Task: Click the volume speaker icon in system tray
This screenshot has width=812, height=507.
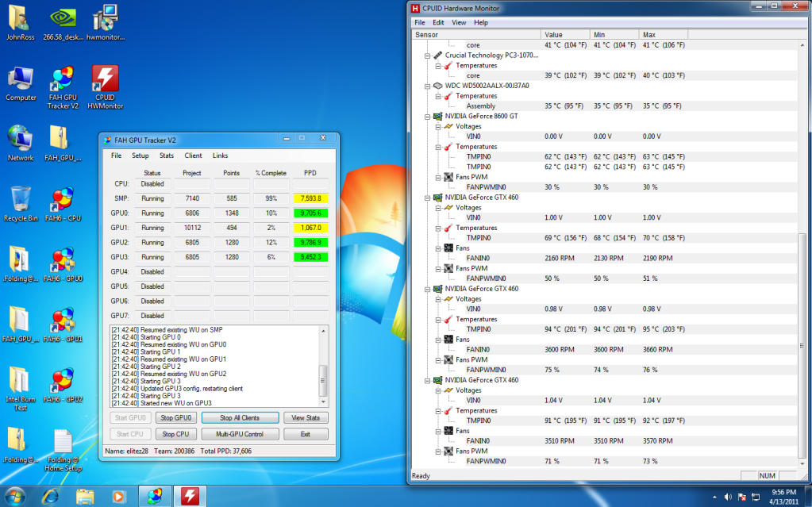Action: [x=728, y=497]
